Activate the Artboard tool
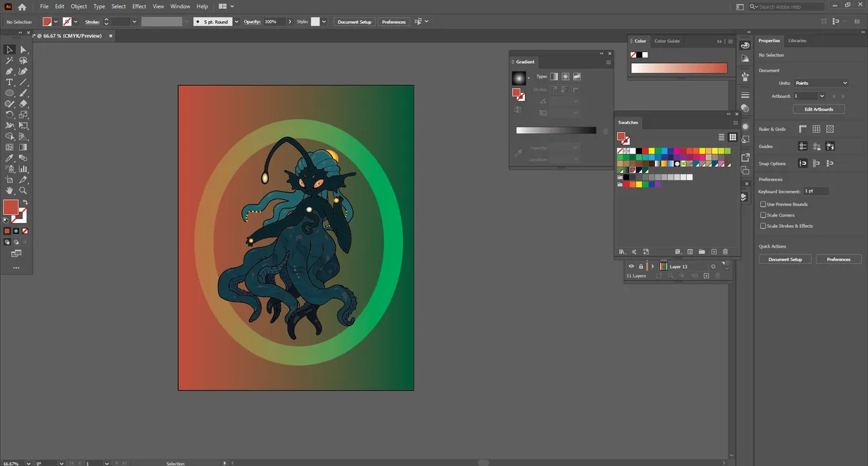This screenshot has width=868, height=466. pyautogui.click(x=9, y=180)
